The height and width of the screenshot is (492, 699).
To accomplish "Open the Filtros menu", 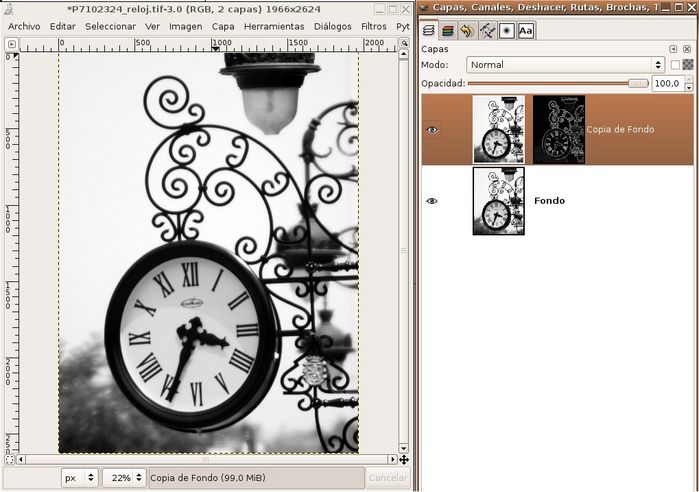I will (374, 27).
